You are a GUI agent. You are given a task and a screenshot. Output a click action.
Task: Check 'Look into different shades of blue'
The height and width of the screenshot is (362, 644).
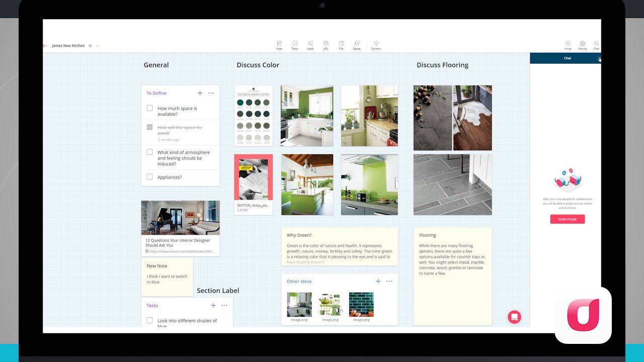(149, 320)
